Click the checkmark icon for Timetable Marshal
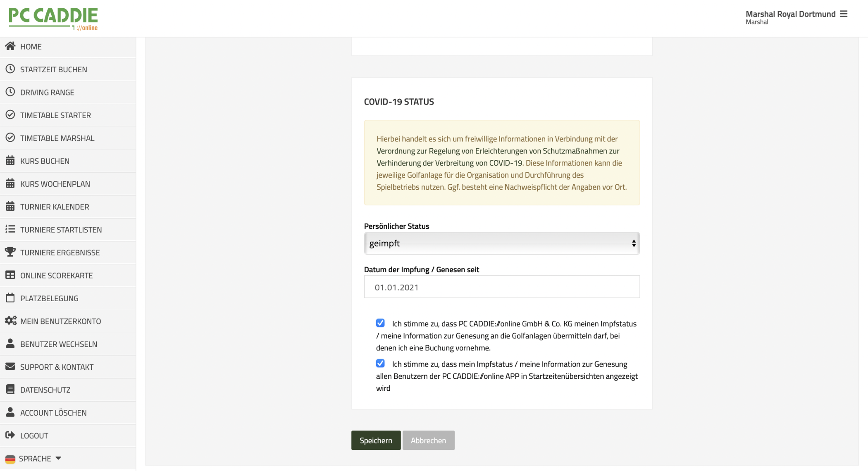868x471 pixels. click(10, 138)
